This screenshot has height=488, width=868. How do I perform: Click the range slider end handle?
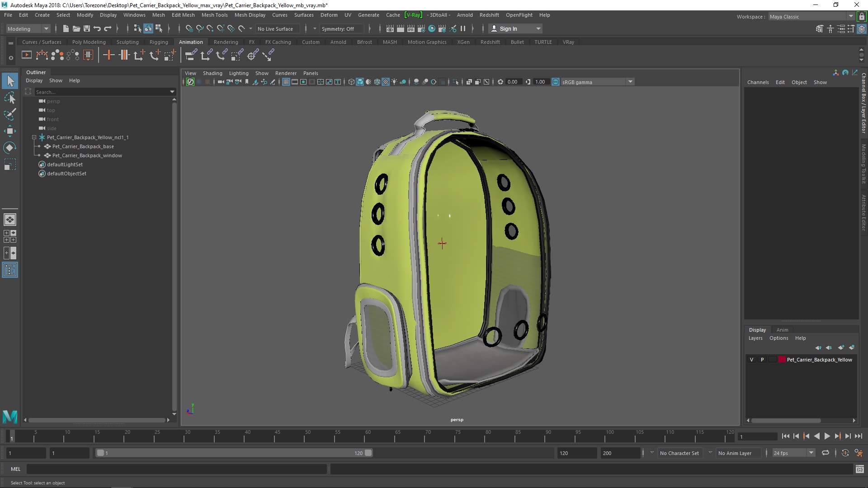tap(368, 453)
